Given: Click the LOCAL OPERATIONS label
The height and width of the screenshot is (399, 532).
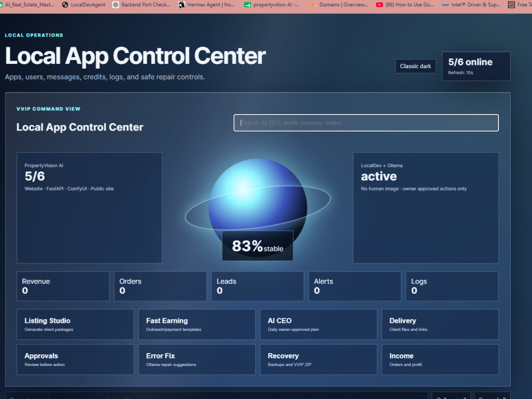Looking at the screenshot, I should (x=34, y=35).
